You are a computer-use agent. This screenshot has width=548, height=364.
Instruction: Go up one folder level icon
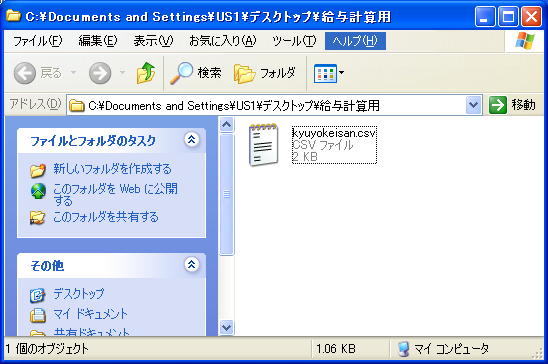(x=146, y=73)
